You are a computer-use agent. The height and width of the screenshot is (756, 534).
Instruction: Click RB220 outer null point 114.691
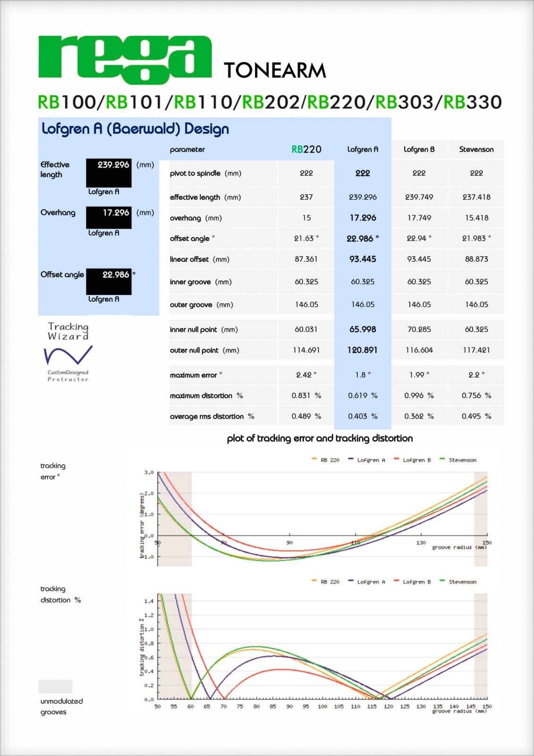(306, 350)
